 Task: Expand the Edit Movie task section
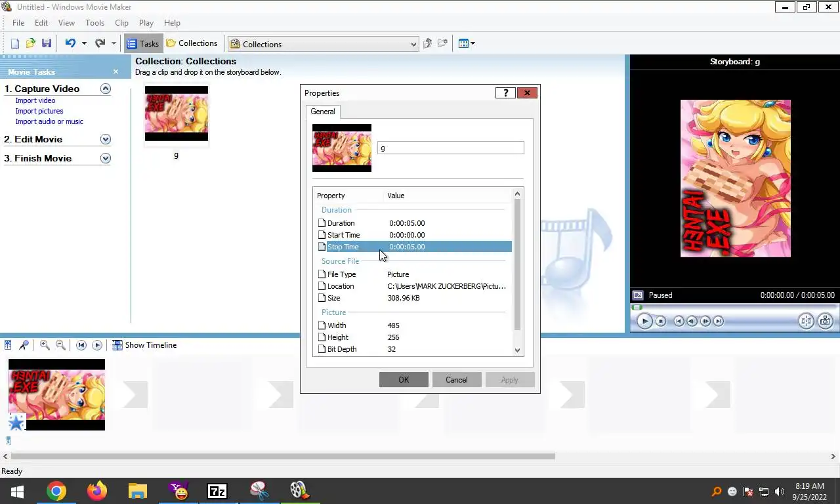coord(106,139)
